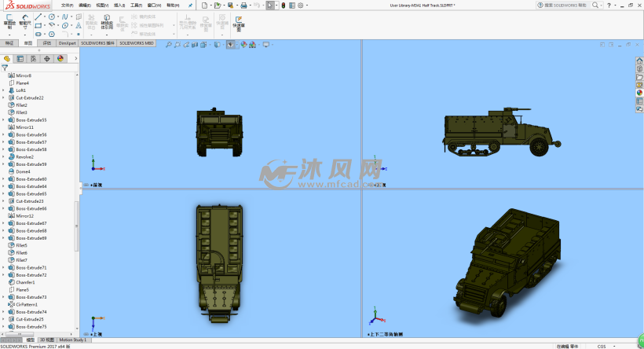
Task: Click the Print icon
Action: click(x=243, y=6)
